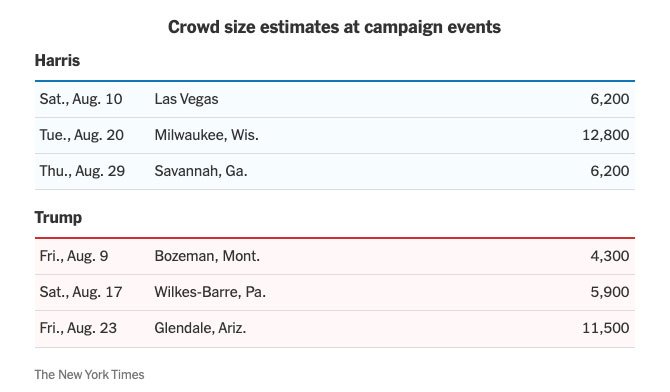
Task: Select the Glendale, Ariz. location cell
Action: click(200, 328)
